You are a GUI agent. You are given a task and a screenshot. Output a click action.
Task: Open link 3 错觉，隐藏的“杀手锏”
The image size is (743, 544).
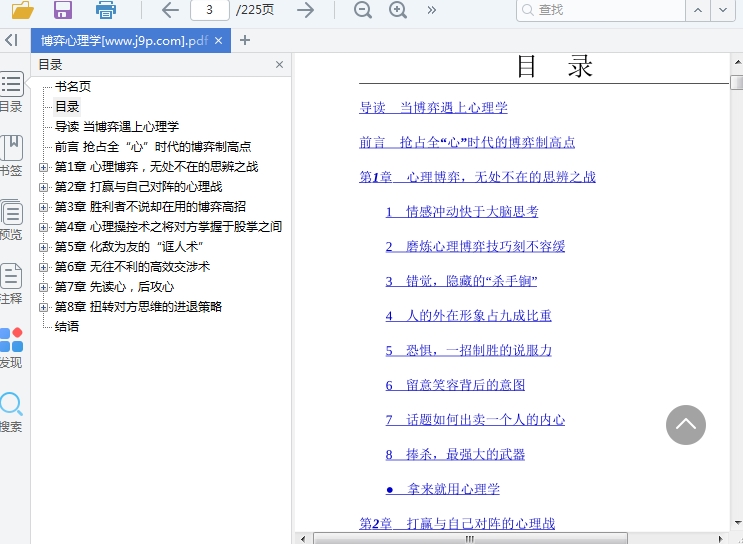point(461,281)
